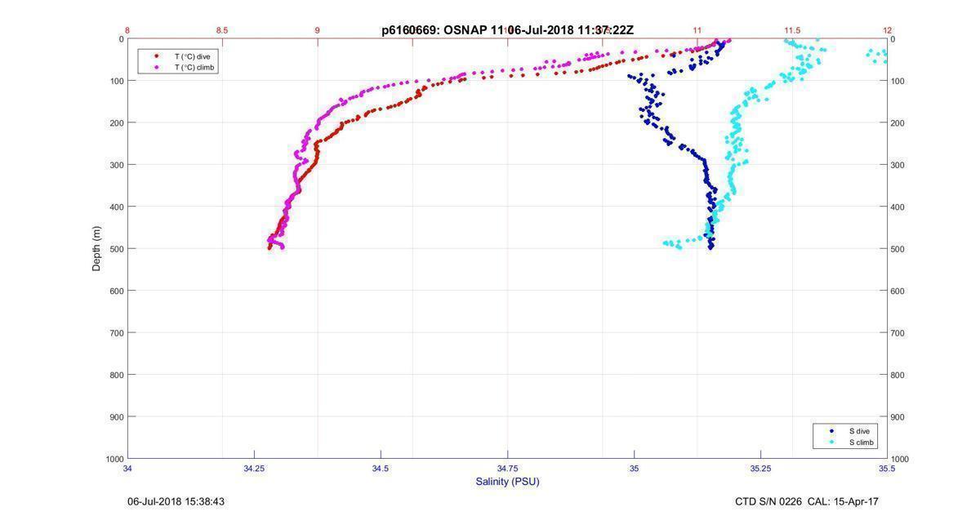Click the 34.25 salinity tick label

click(x=254, y=469)
